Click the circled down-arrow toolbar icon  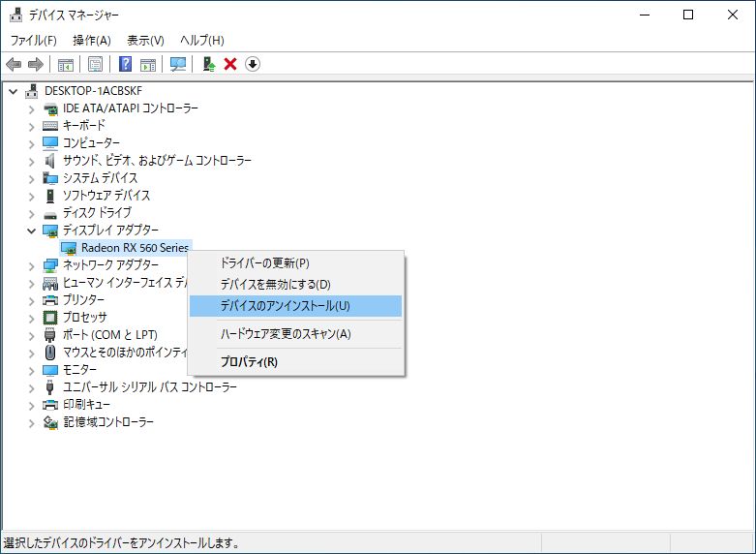click(x=253, y=64)
